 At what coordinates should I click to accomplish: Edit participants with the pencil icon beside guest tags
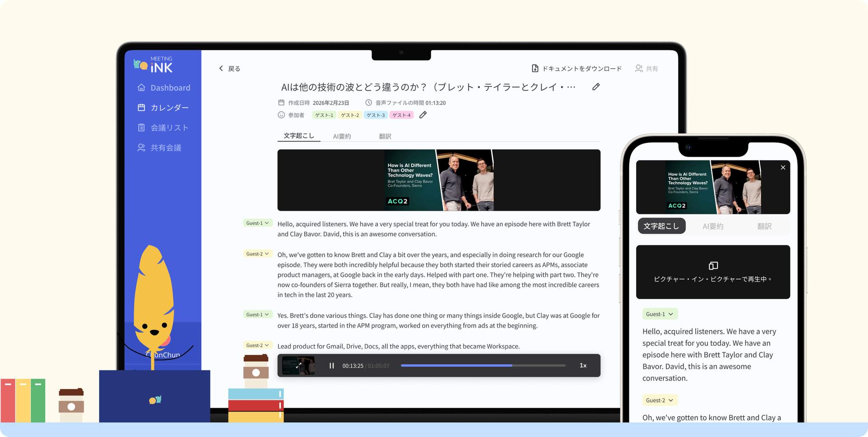point(423,115)
